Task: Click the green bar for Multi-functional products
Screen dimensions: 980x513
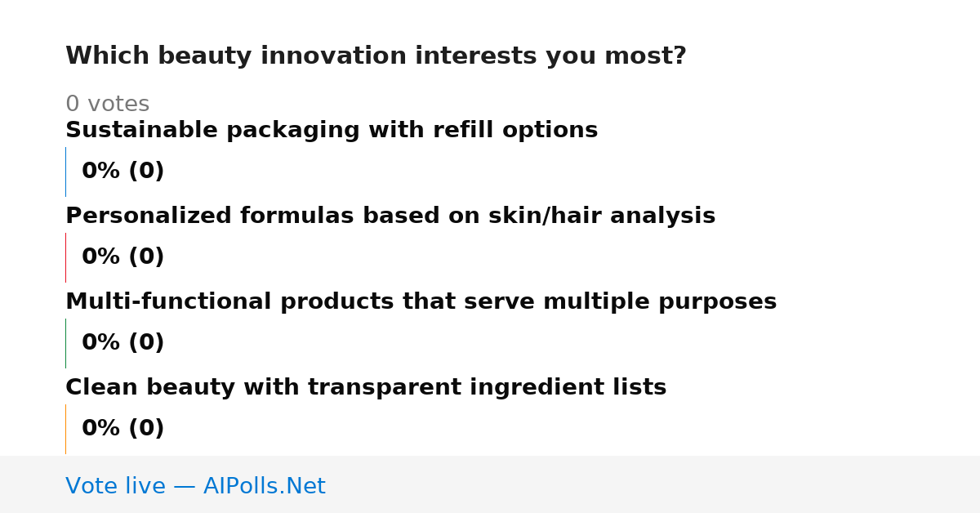Action: [65, 343]
